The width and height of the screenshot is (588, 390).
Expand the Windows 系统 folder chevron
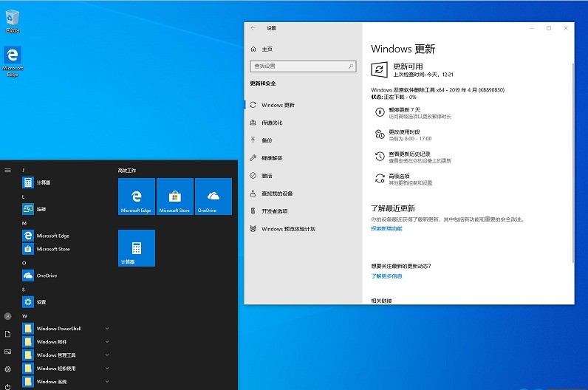point(107,382)
